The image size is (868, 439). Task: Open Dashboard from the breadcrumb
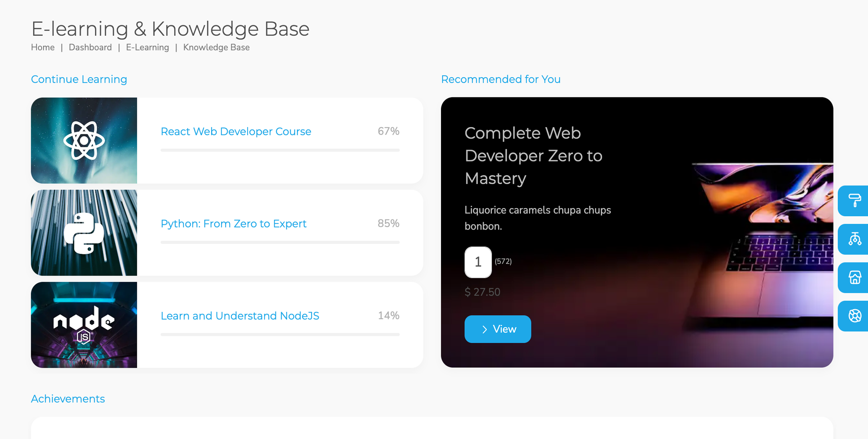tap(90, 47)
